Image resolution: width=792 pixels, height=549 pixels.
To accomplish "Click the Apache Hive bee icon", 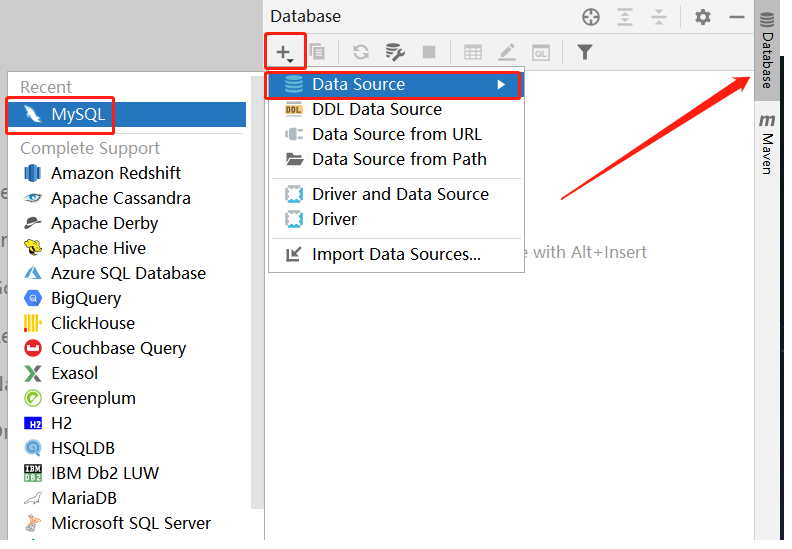I will click(33, 248).
